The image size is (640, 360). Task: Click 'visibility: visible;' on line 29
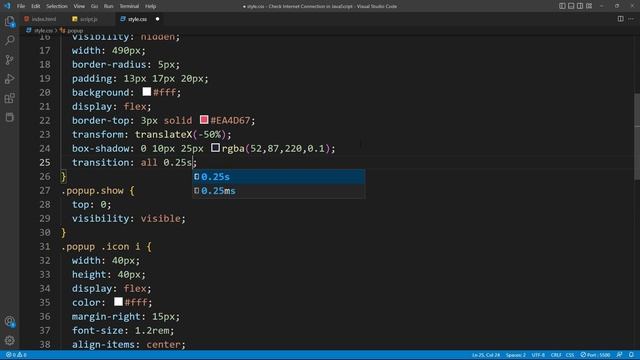point(129,218)
